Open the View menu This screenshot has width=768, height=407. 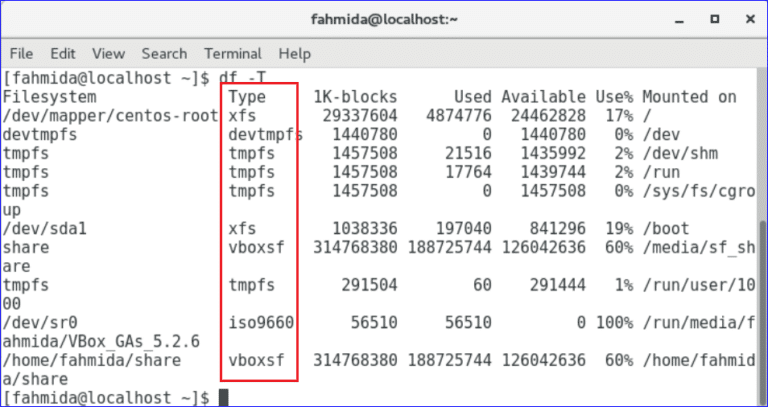pos(108,53)
